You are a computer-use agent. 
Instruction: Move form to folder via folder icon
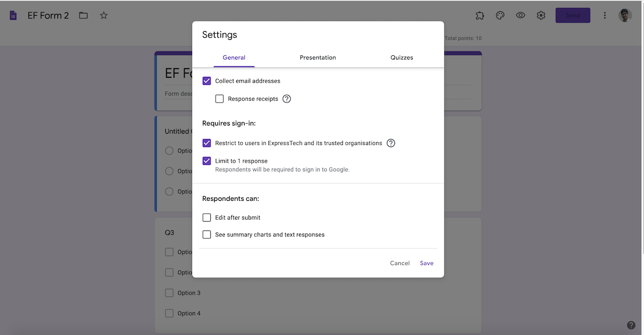[83, 15]
